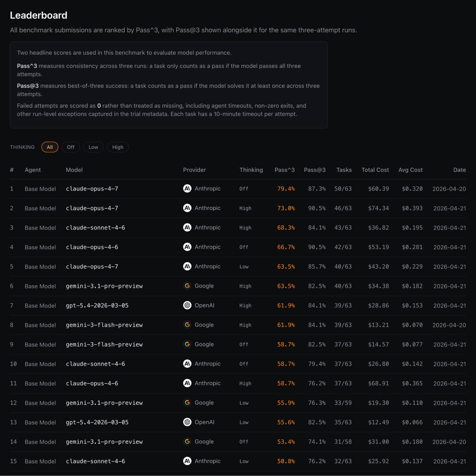Show only High thinking runs
The height and width of the screenshot is (476, 476).
click(x=118, y=147)
